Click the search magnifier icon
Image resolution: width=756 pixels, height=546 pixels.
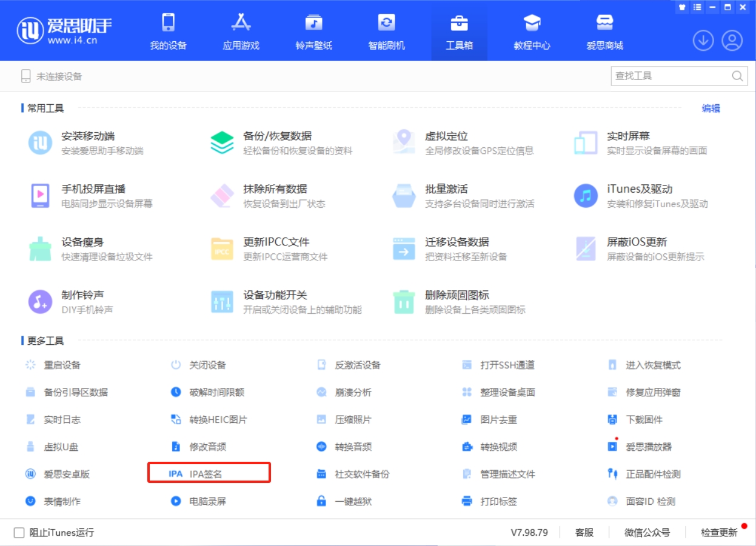click(737, 76)
